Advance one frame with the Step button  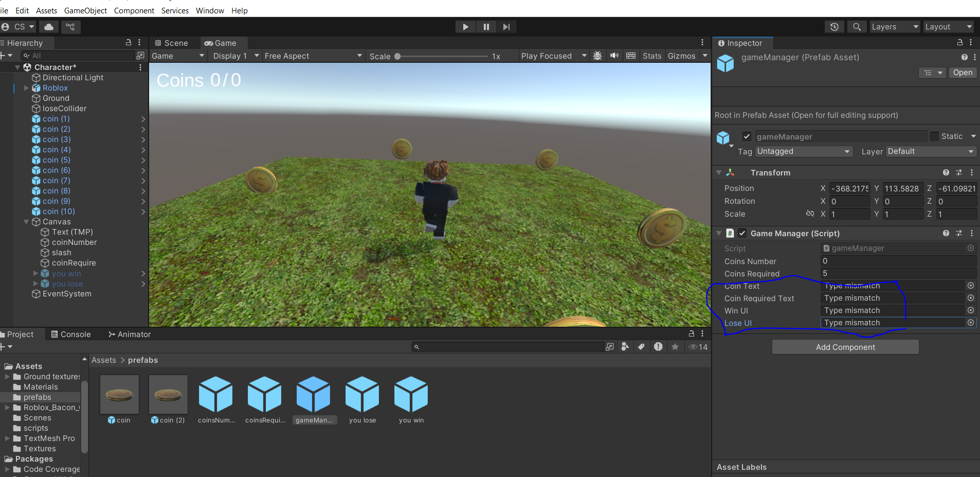coord(506,27)
